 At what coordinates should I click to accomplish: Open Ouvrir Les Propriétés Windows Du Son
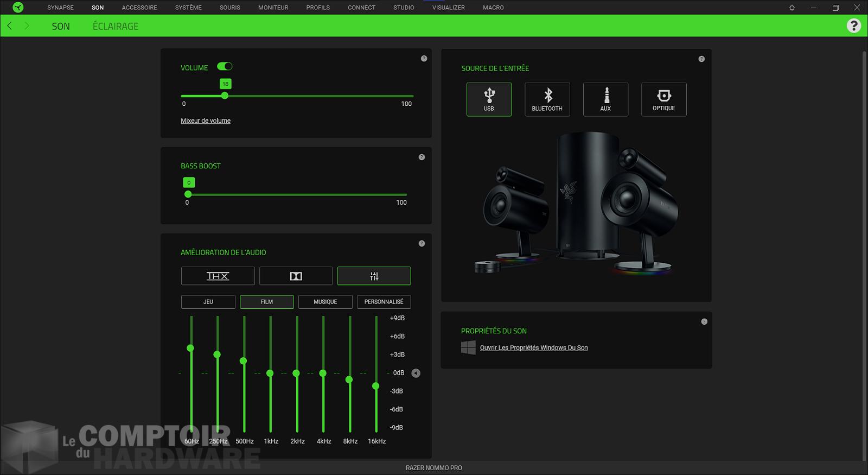tap(534, 347)
